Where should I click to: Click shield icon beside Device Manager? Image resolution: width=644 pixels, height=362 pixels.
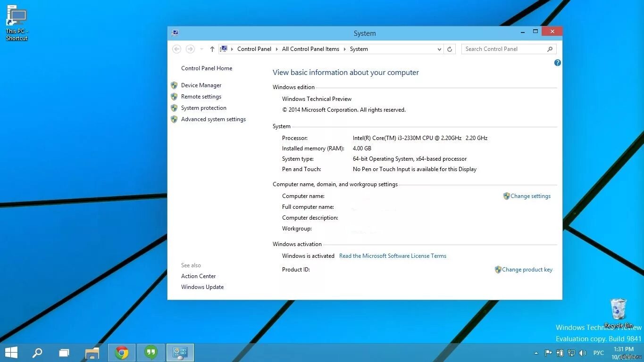[174, 85]
